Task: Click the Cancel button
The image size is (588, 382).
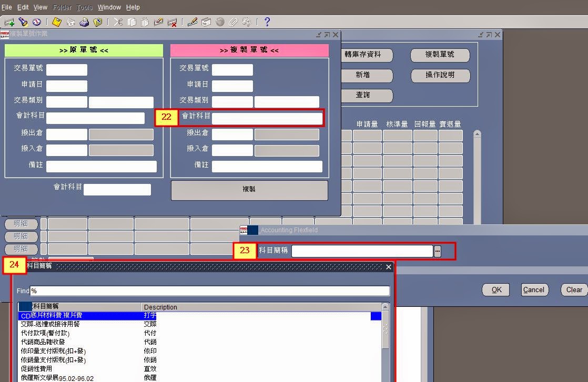Action: [534, 290]
